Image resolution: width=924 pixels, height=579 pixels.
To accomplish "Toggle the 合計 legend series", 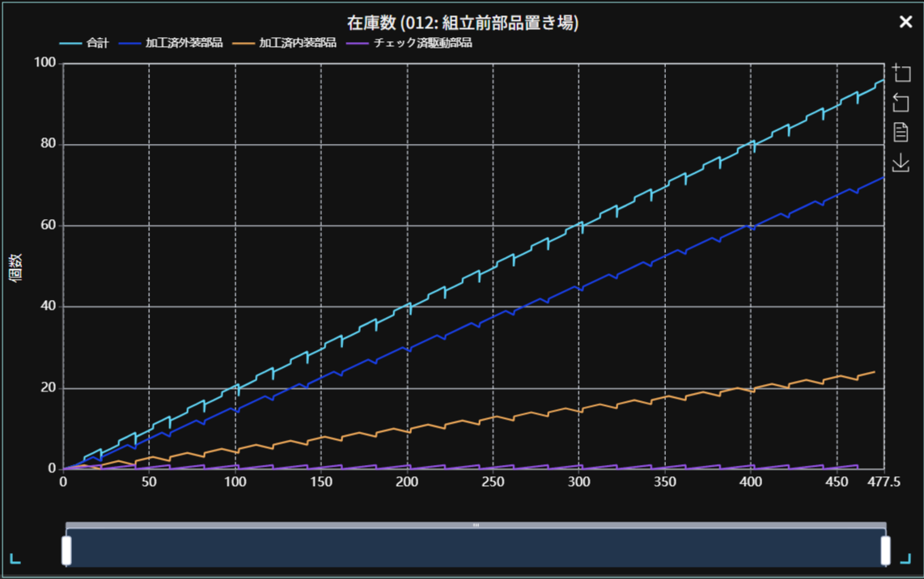I will [x=84, y=43].
